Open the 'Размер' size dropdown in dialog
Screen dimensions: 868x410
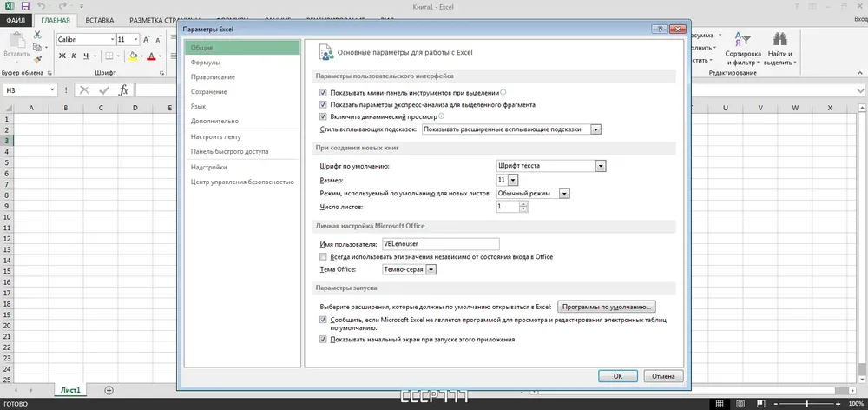(x=513, y=180)
